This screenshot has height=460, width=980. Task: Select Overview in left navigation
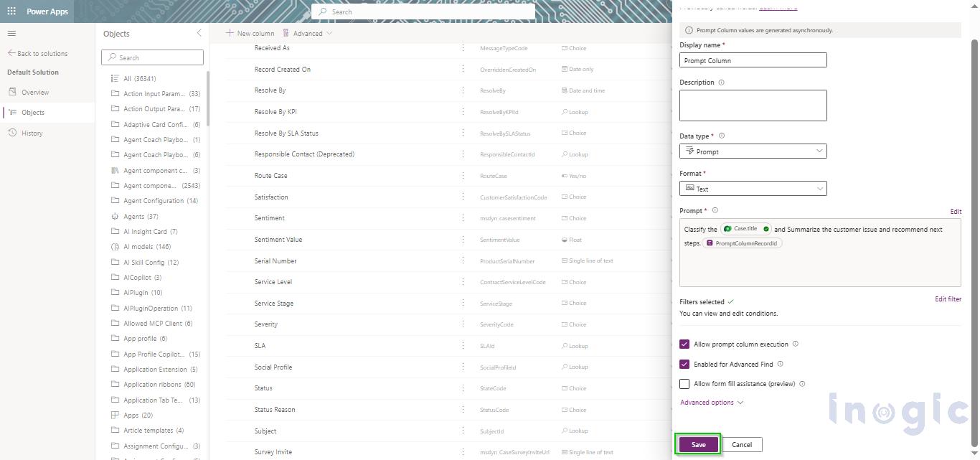35,92
